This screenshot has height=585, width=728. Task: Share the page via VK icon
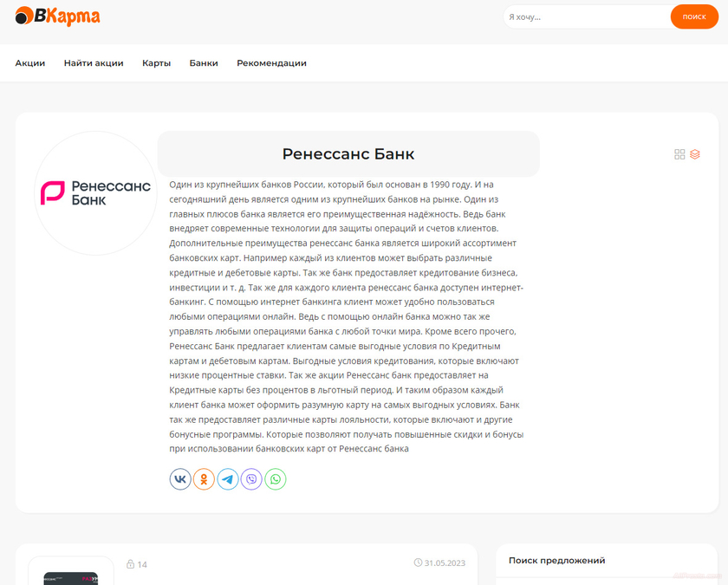pos(179,478)
